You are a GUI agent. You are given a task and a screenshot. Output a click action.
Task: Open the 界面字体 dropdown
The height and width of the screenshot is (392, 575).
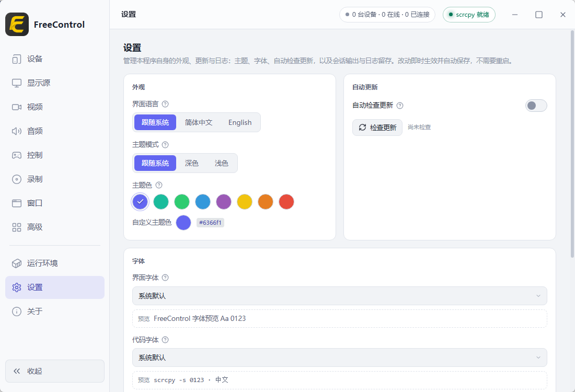coord(340,296)
